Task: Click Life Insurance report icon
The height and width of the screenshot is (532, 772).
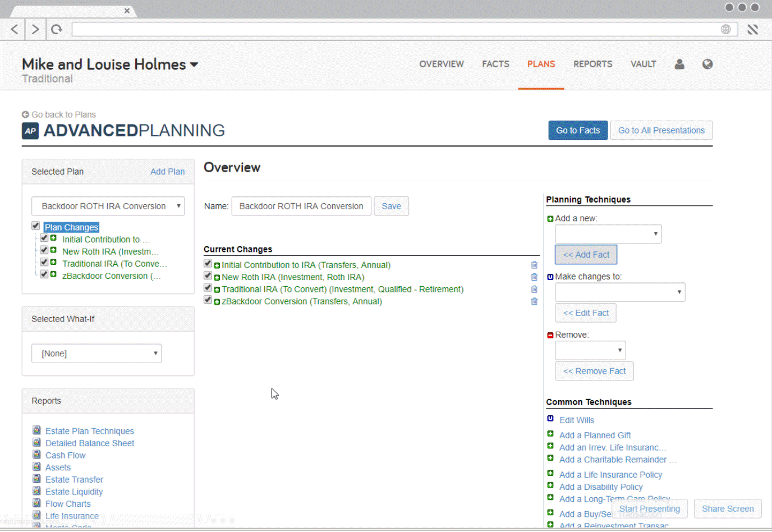Action: point(36,515)
